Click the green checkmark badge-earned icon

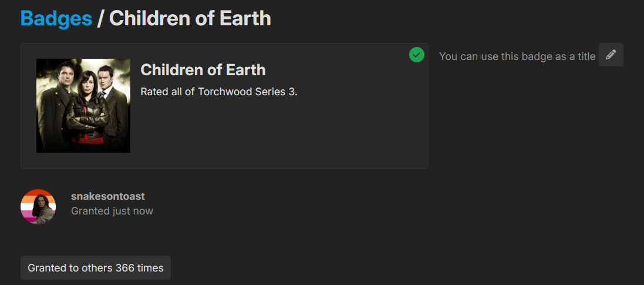click(x=416, y=55)
